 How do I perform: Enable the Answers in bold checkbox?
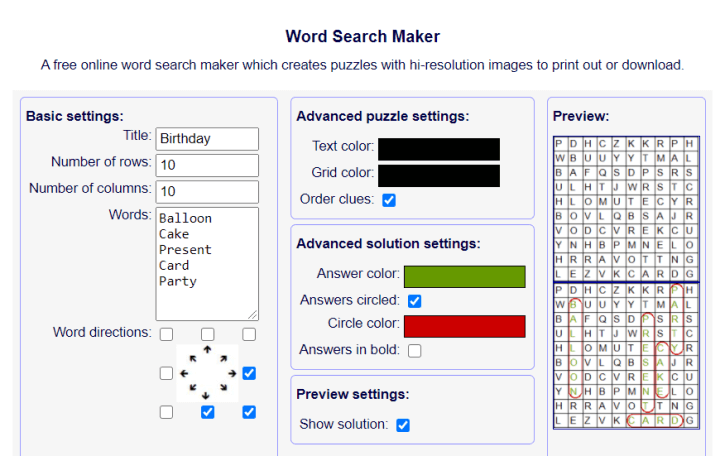coord(414,351)
